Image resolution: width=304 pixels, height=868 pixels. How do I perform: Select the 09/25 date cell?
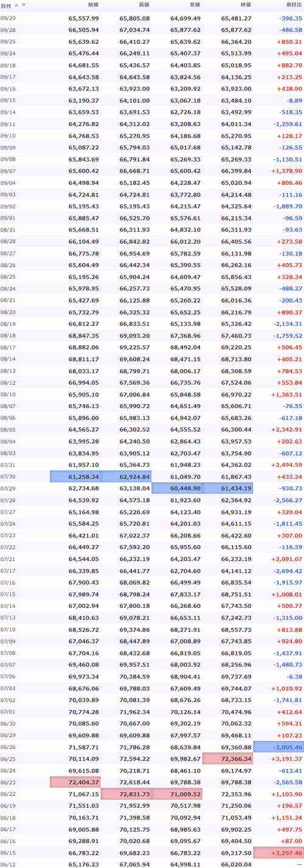[8, 42]
